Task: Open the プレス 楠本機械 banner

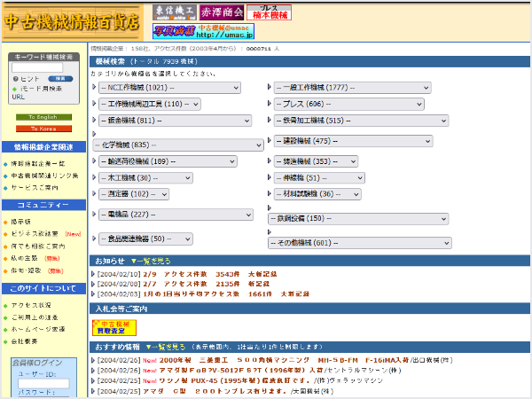Action: 269,12
